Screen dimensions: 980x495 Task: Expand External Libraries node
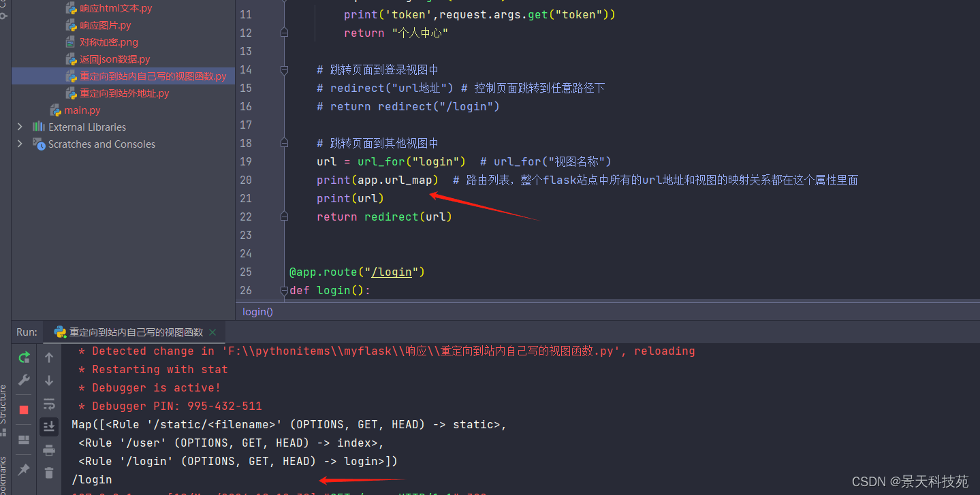[20, 127]
